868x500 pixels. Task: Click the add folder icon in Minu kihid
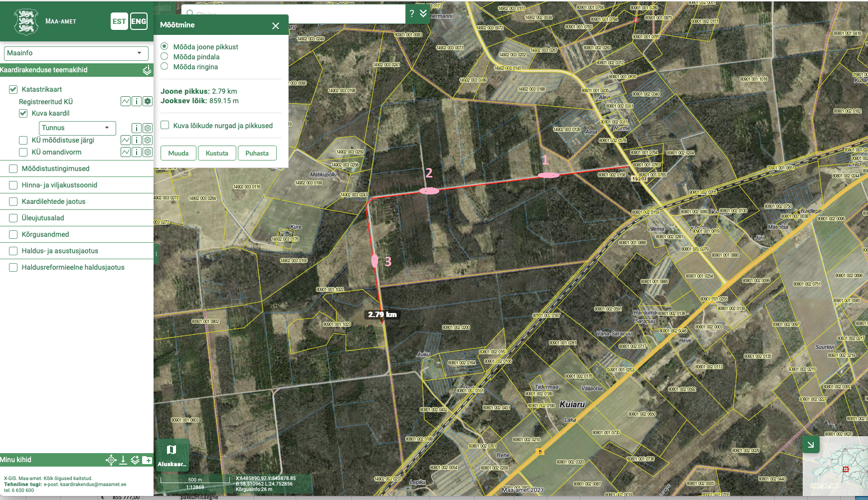pos(147,460)
